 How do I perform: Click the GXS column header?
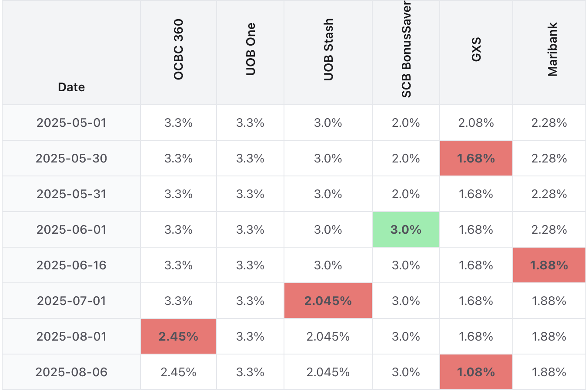(x=476, y=50)
